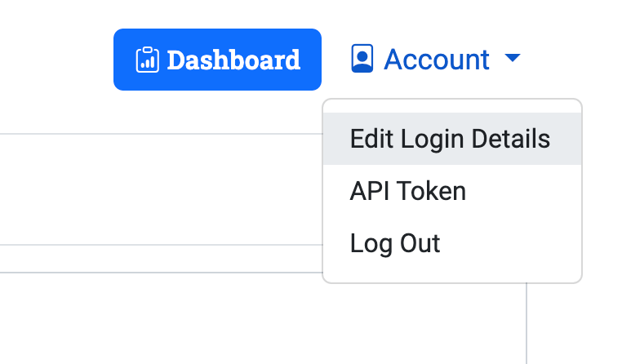Click the clipboard chart icon on Dashboard
Image resolution: width=622 pixels, height=364 pixels.
tap(147, 60)
